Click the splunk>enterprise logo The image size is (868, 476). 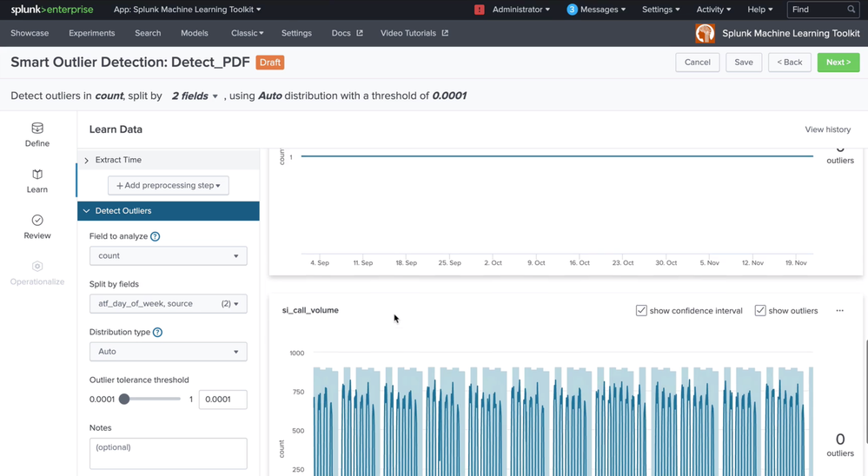[52, 10]
